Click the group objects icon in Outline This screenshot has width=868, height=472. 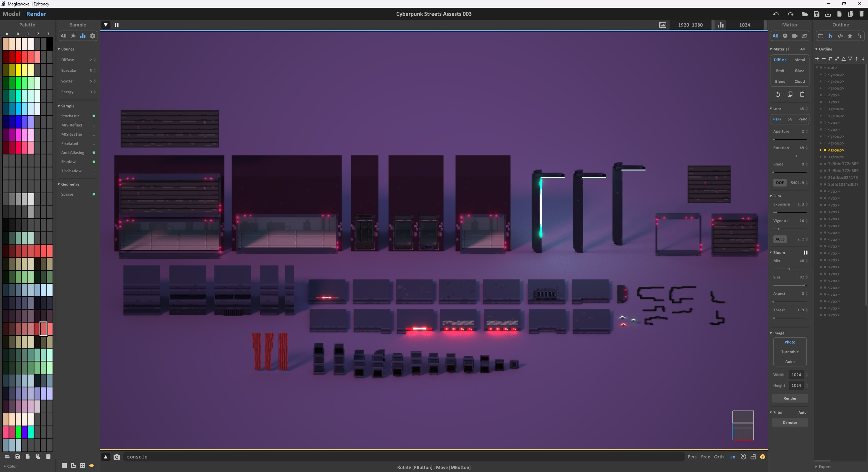[x=830, y=59]
